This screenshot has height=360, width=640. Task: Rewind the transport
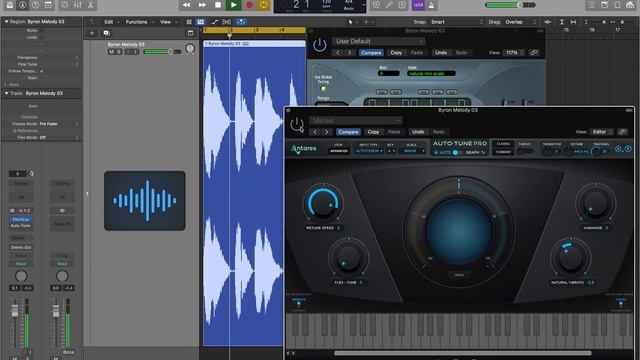pyautogui.click(x=187, y=5)
